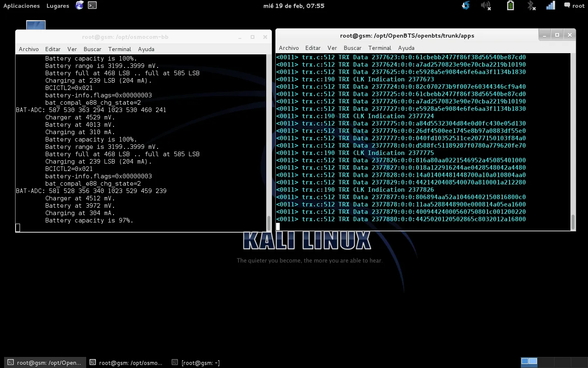The image size is (588, 368).
Task: Open Buscar menu in osmocom-bb terminal
Action: pyautogui.click(x=92, y=49)
